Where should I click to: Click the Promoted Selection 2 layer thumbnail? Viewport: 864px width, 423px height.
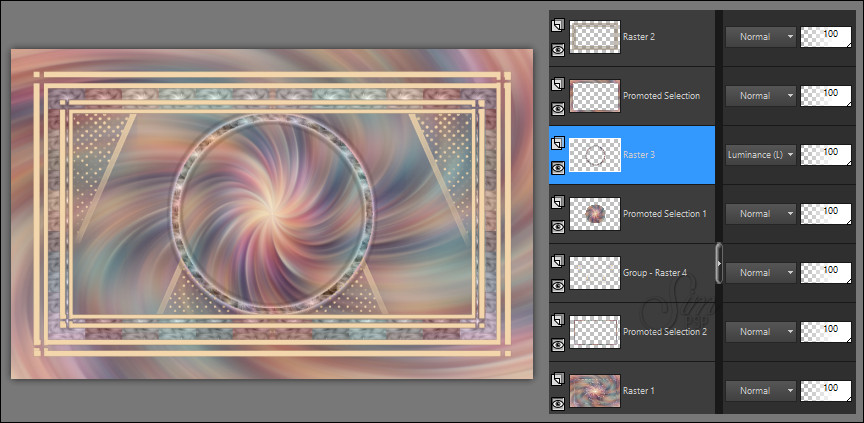(x=595, y=331)
